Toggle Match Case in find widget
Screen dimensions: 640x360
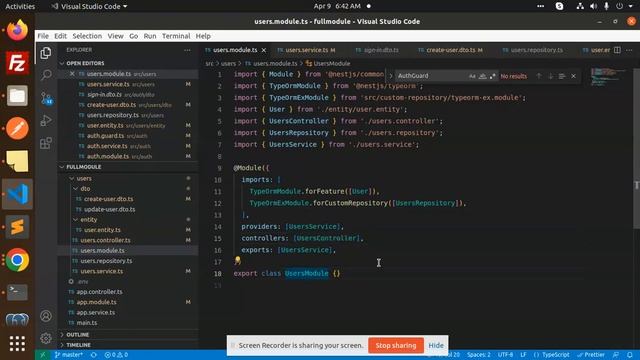click(x=472, y=76)
